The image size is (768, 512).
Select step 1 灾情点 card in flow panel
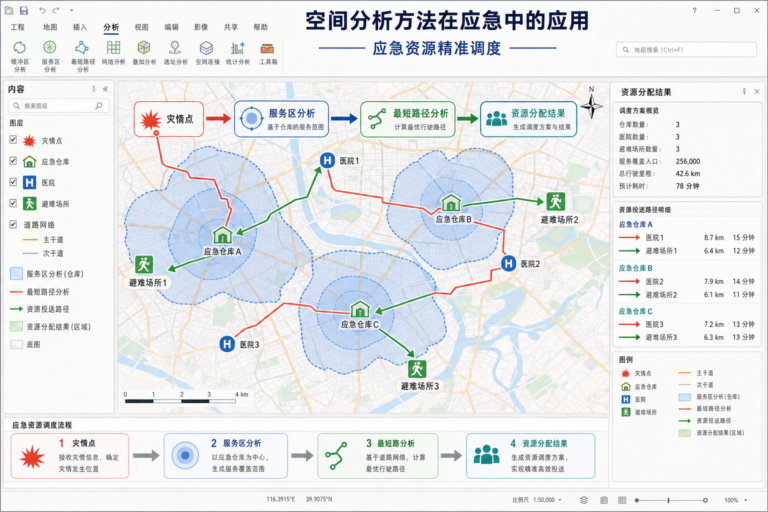[x=70, y=456]
